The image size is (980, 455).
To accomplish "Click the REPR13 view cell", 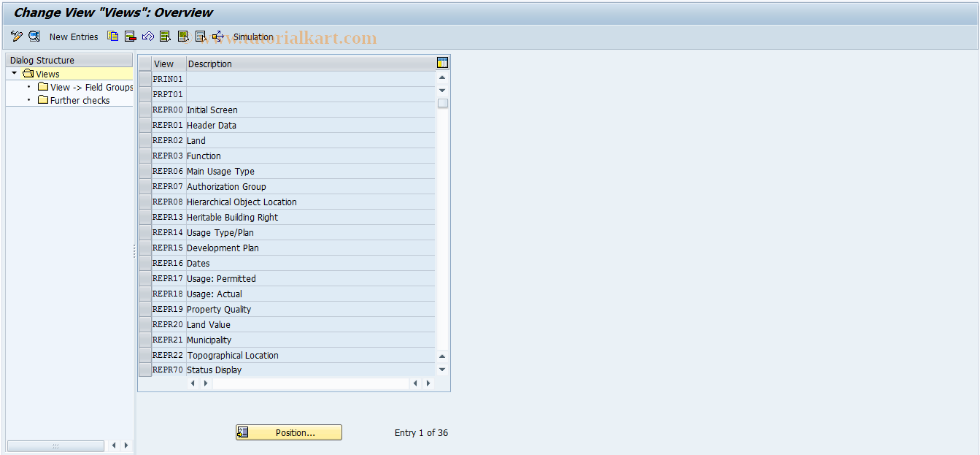I will tap(169, 217).
